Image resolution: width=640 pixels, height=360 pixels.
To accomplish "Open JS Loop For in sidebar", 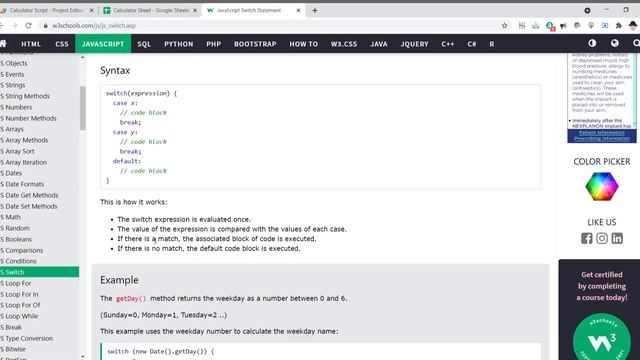I will click(16, 283).
